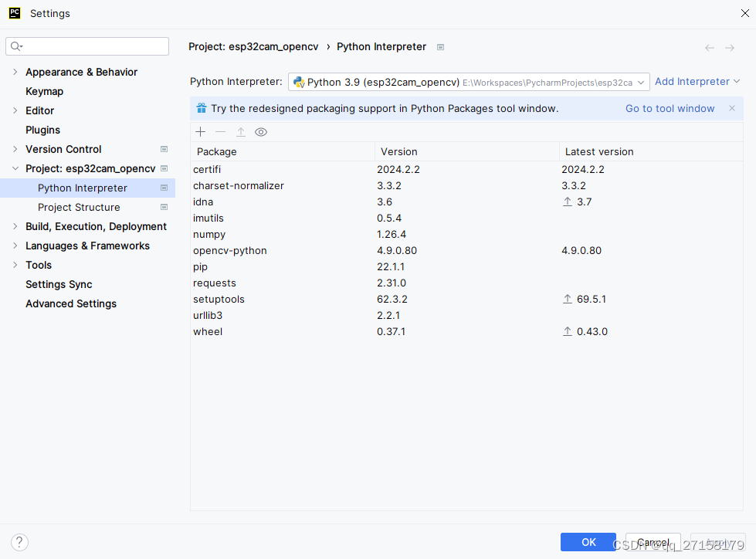Click opencv-python version 4.9.0.80 cell
Screen dimensions: 756x559
[397, 251]
